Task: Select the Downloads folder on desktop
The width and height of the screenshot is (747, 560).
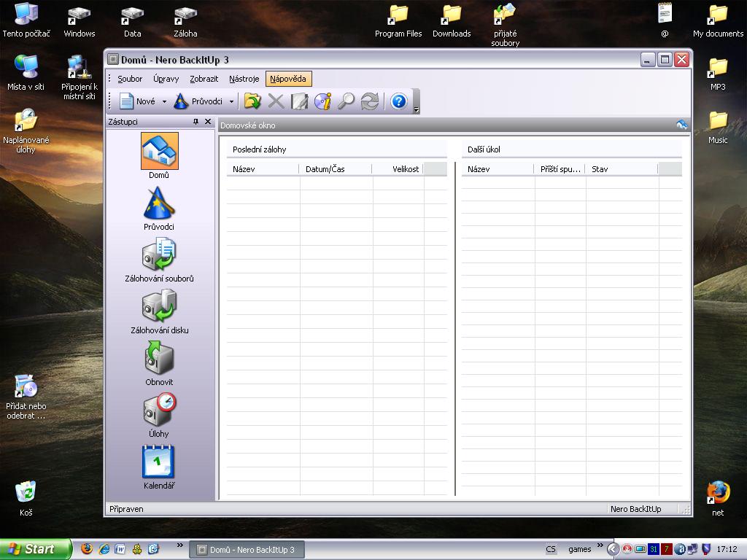Action: 452,21
